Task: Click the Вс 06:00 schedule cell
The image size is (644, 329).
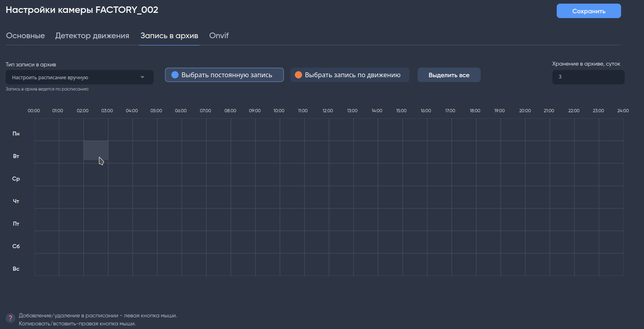Action: 194,265
